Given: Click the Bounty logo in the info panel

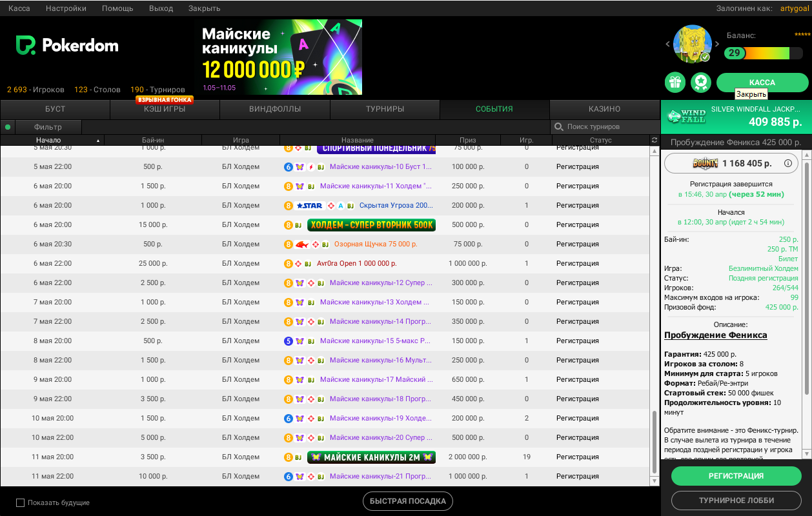Looking at the screenshot, I should pos(705,163).
